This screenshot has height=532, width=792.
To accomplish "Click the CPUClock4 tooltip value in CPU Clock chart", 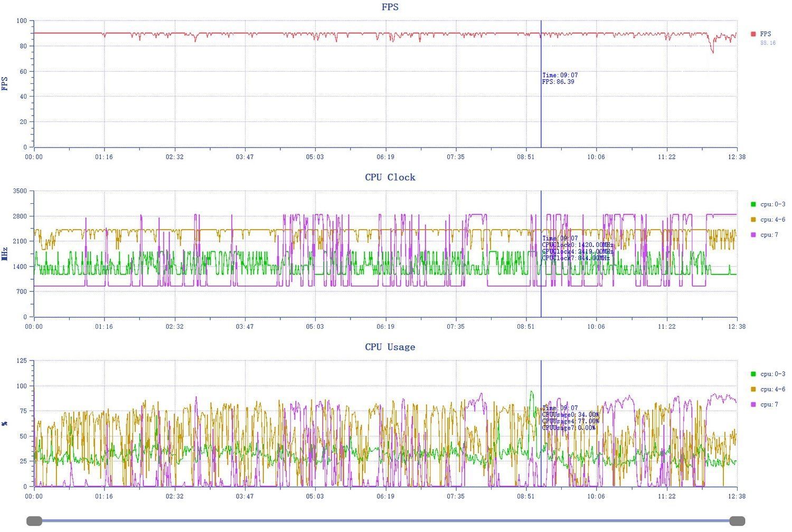I will tap(577, 252).
